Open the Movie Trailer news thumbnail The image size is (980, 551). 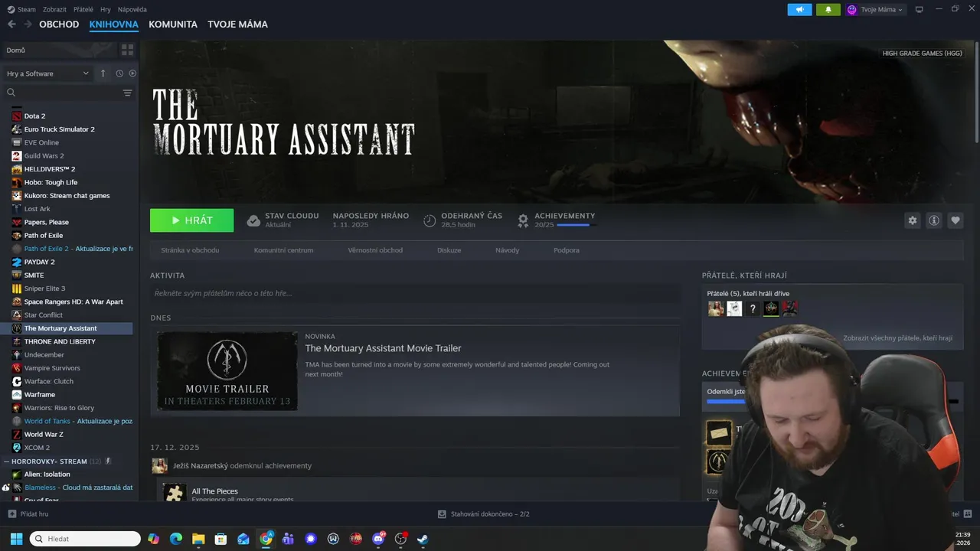[x=227, y=371]
